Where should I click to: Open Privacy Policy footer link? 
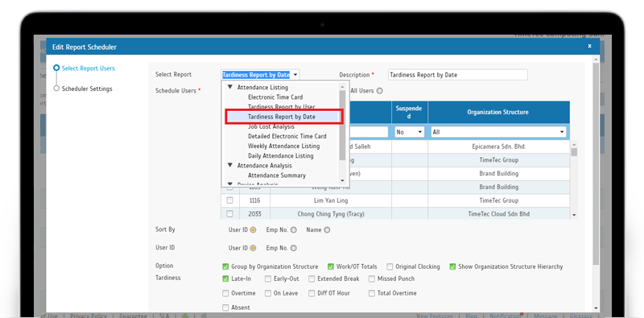tap(89, 316)
